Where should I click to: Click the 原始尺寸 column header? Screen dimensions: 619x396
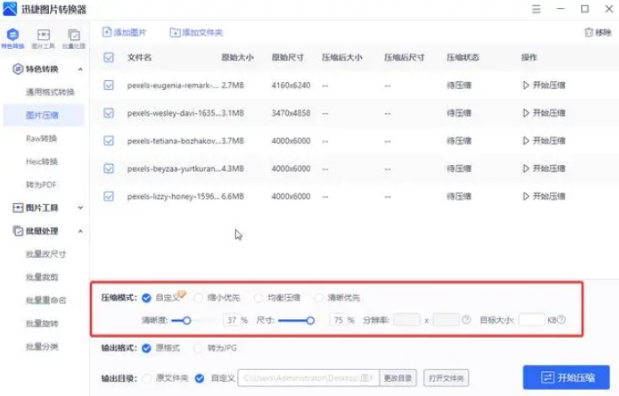point(287,58)
